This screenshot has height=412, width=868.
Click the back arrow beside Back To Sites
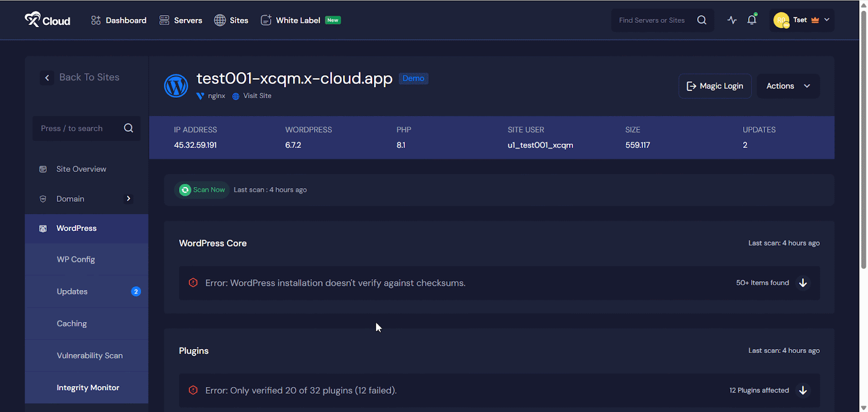point(47,78)
